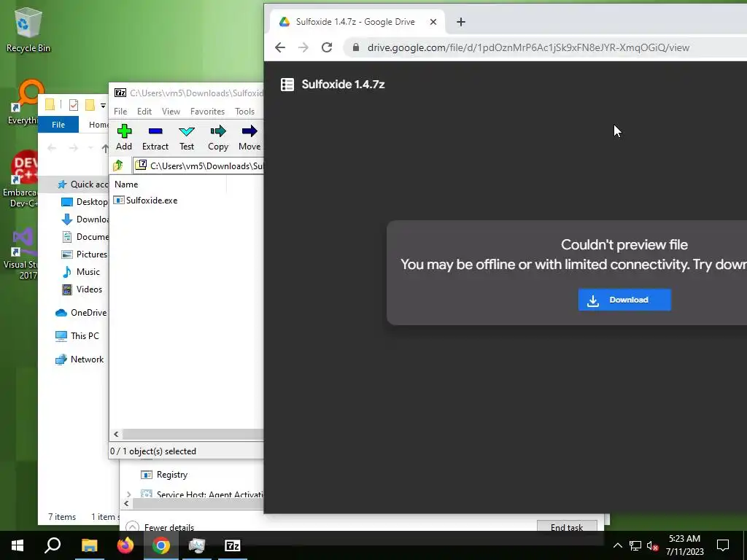Open the taskbar Search icon
This screenshot has height=560, width=747.
click(53, 545)
